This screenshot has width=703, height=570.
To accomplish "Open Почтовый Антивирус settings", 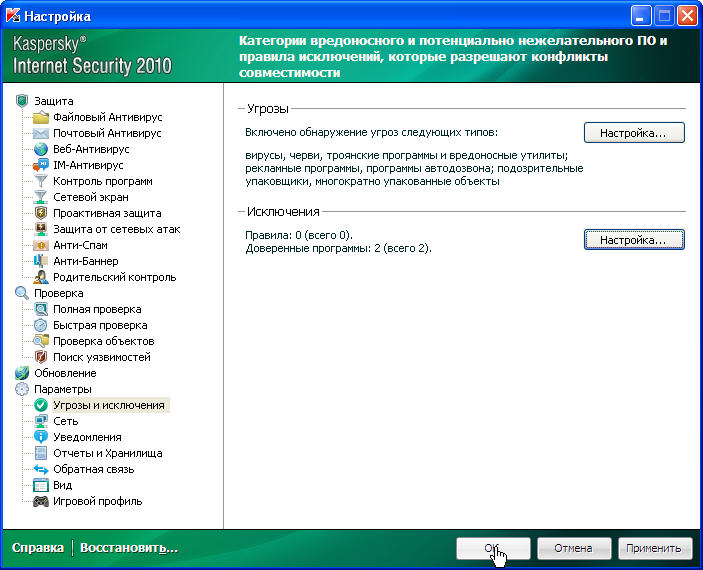I will click(x=107, y=133).
